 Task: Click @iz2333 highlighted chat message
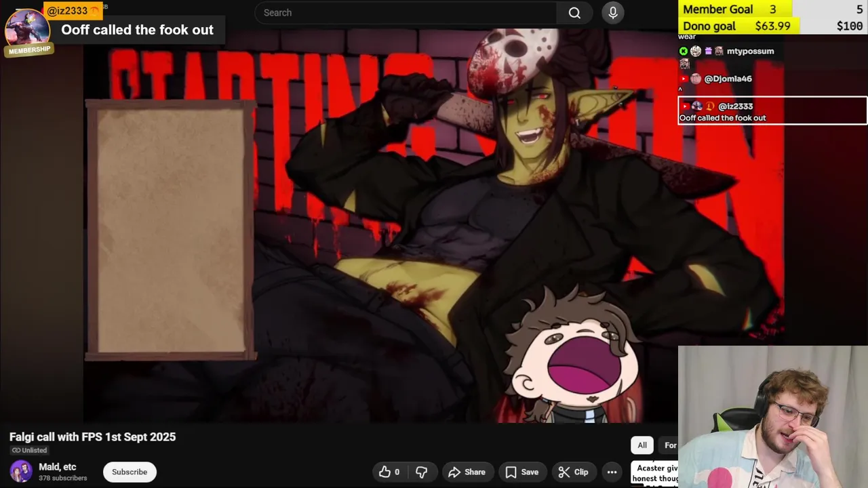[772, 111]
